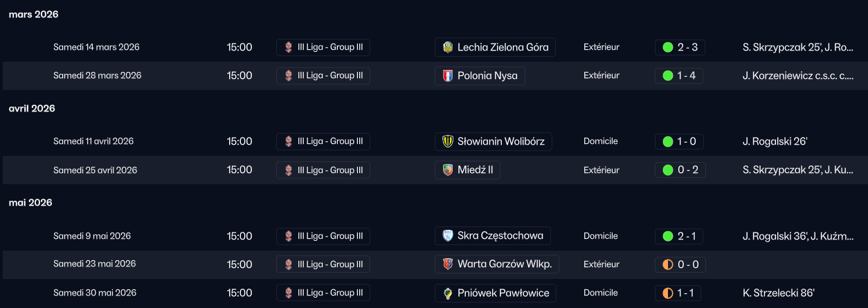Collapse the avril 2026 month header

tap(32, 109)
